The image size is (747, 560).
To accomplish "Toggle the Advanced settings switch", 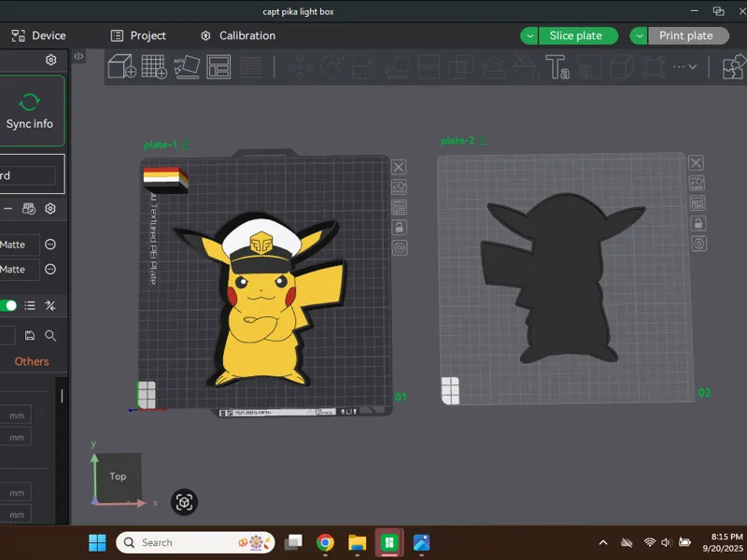I will (x=8, y=306).
